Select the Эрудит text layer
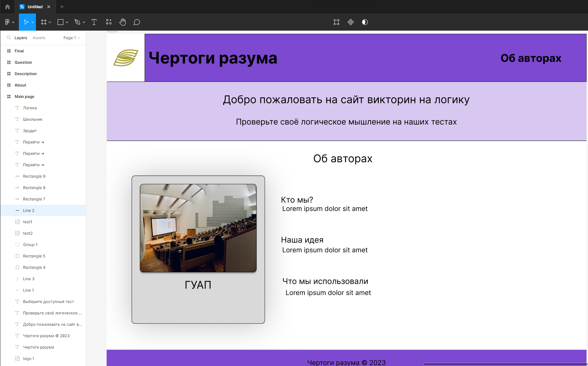Image resolution: width=588 pixels, height=366 pixels. tap(43, 131)
